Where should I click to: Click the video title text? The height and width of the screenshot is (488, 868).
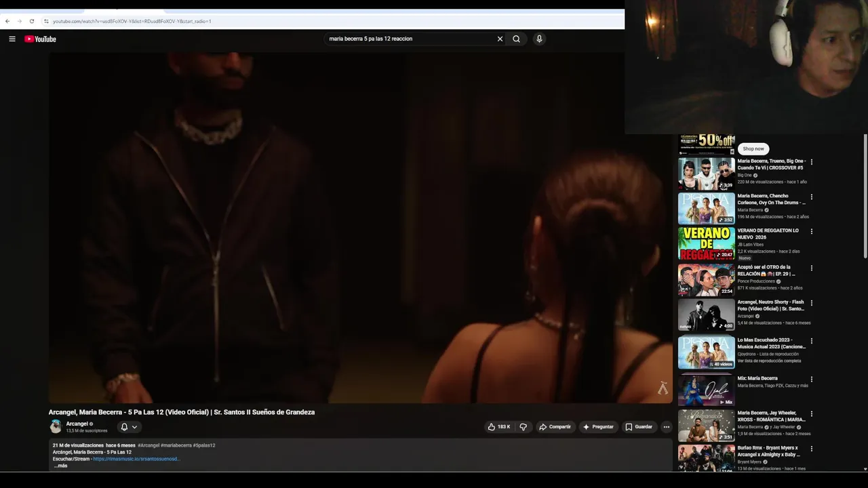coord(182,412)
